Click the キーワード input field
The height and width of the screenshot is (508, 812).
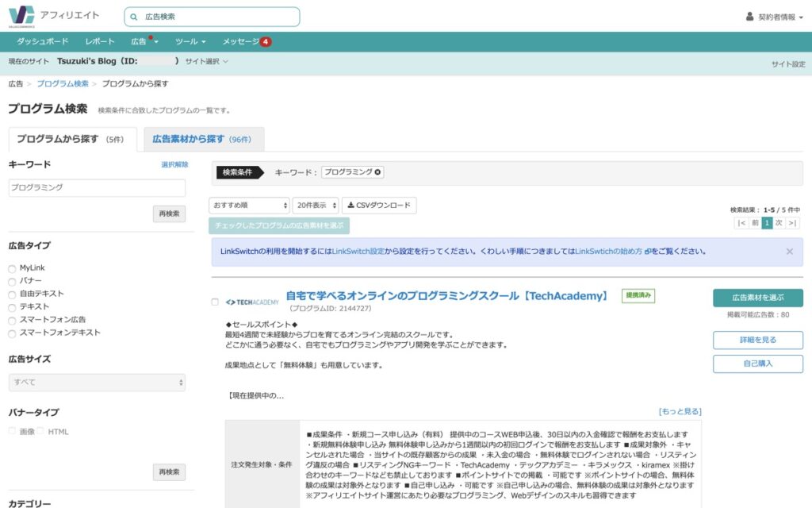pyautogui.click(x=97, y=187)
